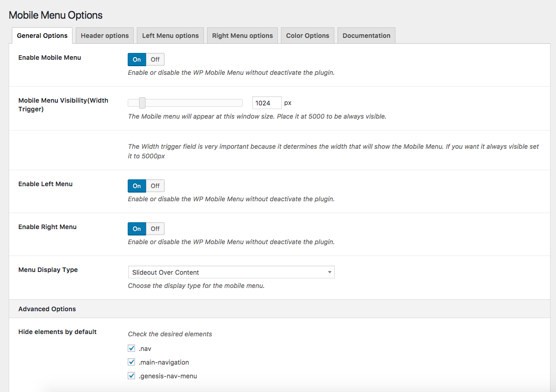Click the dropdown arrow beside Slideout Over Content
This screenshot has height=392, width=556.
[x=329, y=272]
